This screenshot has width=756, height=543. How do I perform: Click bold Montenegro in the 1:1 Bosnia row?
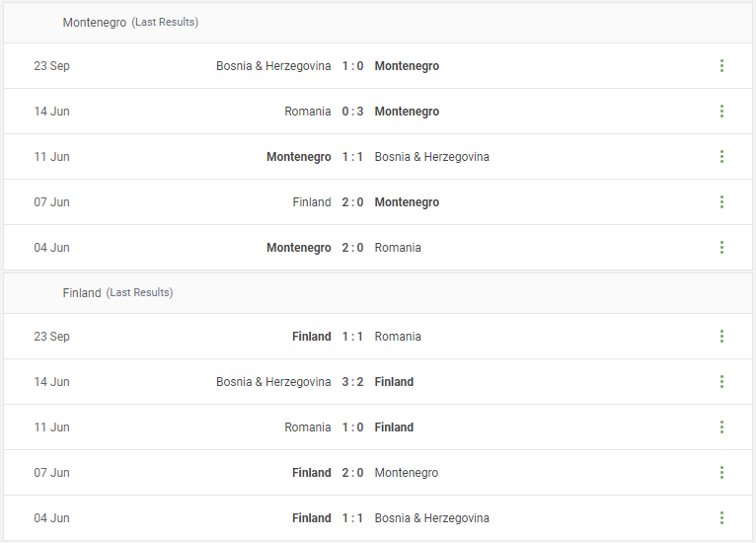pyautogui.click(x=299, y=157)
